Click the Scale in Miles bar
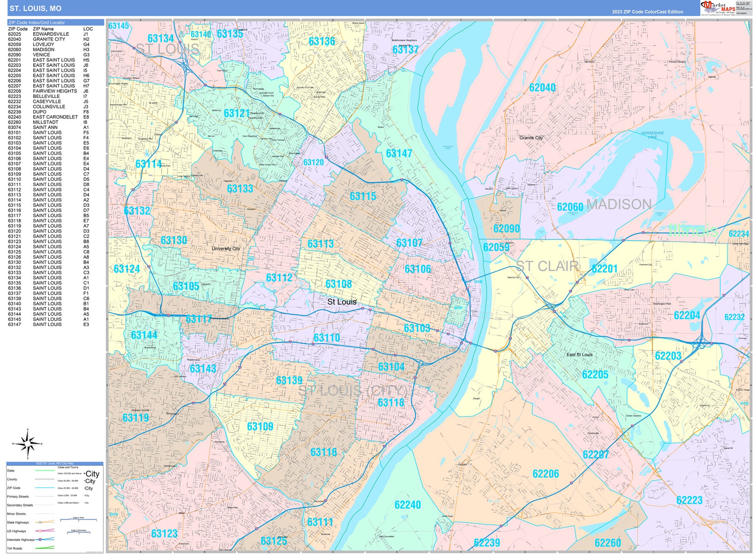Screen dimensions: 756x554 [x=79, y=520]
